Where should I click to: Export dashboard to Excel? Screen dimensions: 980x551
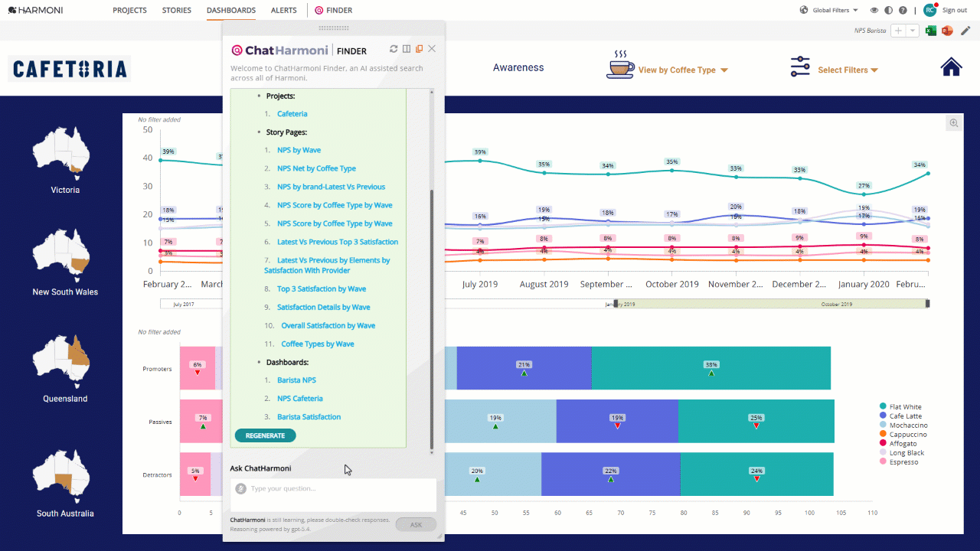point(932,31)
